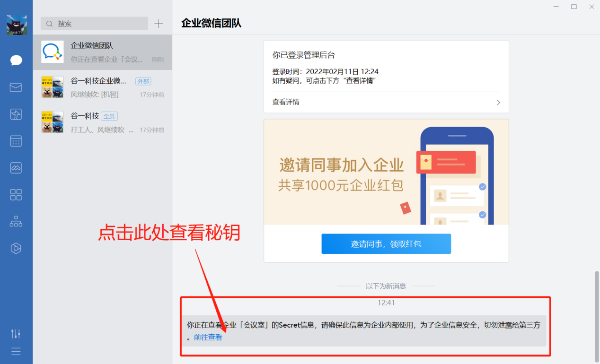Open the Workbench grid icon

(x=16, y=194)
